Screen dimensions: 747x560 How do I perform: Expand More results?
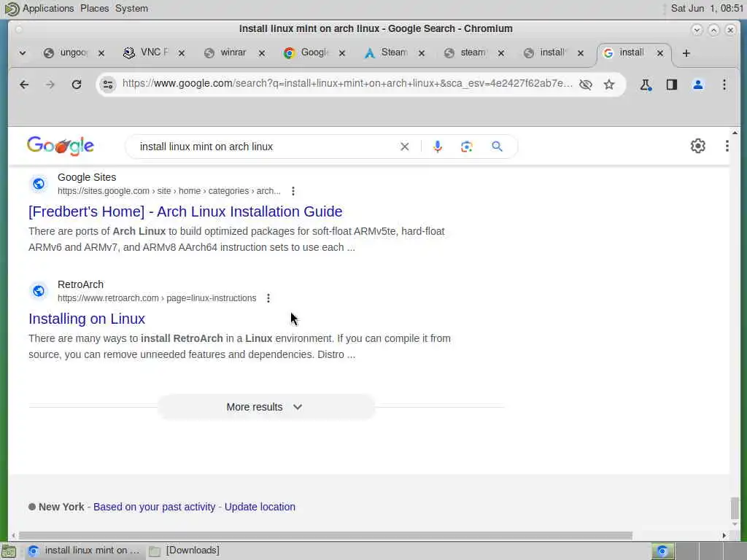(266, 407)
